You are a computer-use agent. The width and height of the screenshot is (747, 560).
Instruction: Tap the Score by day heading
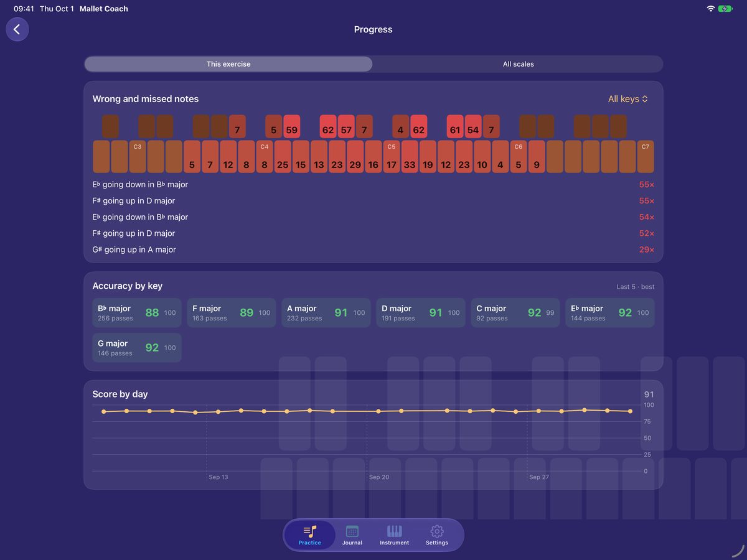coord(120,394)
